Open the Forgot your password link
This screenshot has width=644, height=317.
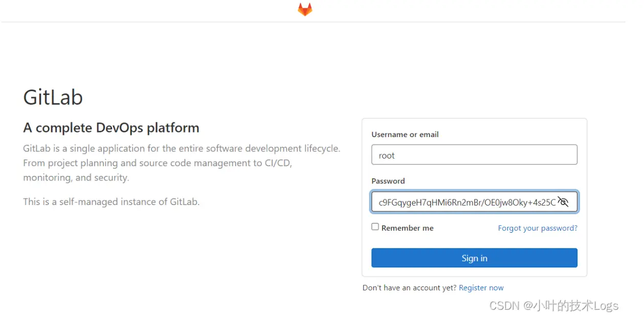click(x=538, y=228)
